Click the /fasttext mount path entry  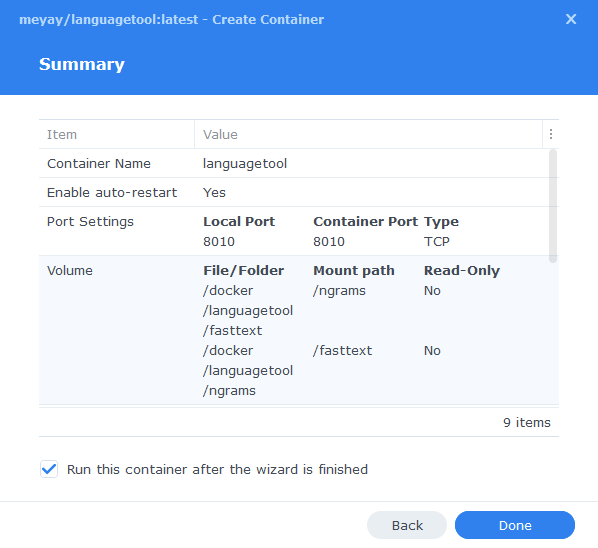click(x=342, y=350)
